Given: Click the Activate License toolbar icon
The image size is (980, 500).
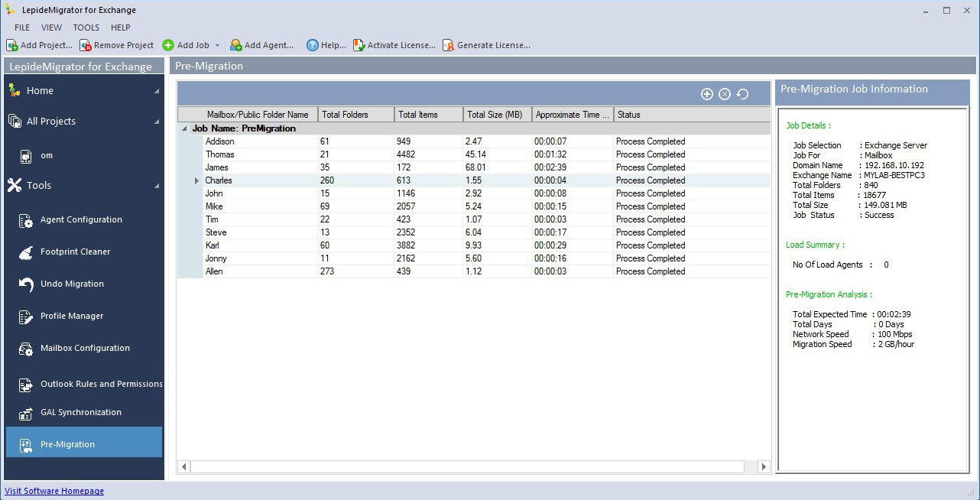Looking at the screenshot, I should tap(359, 45).
